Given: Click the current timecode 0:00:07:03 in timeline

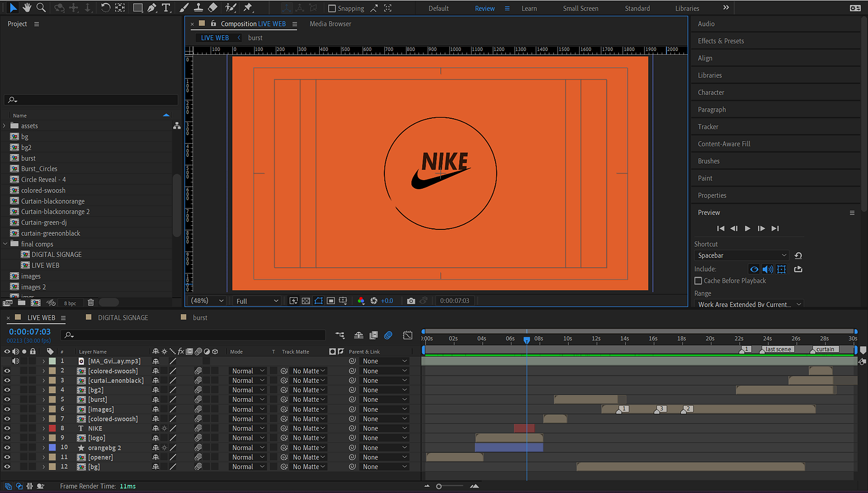Looking at the screenshot, I should (30, 331).
